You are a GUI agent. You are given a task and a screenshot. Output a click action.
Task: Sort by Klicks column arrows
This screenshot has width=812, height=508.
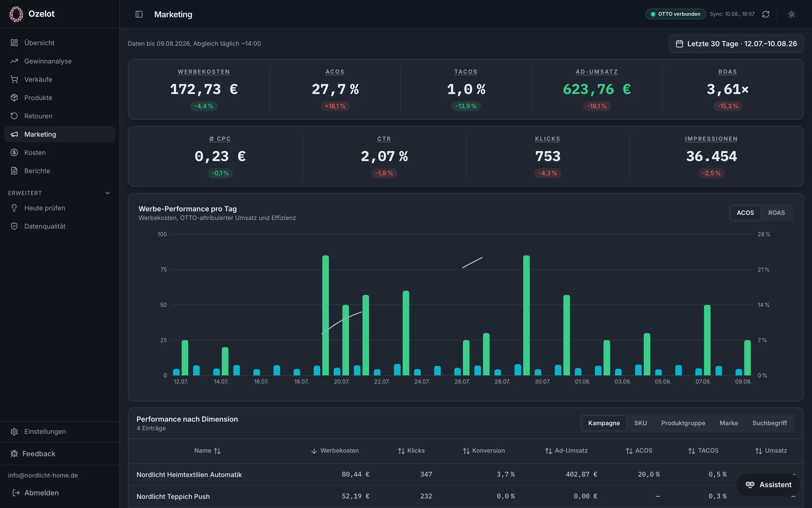[401, 451]
